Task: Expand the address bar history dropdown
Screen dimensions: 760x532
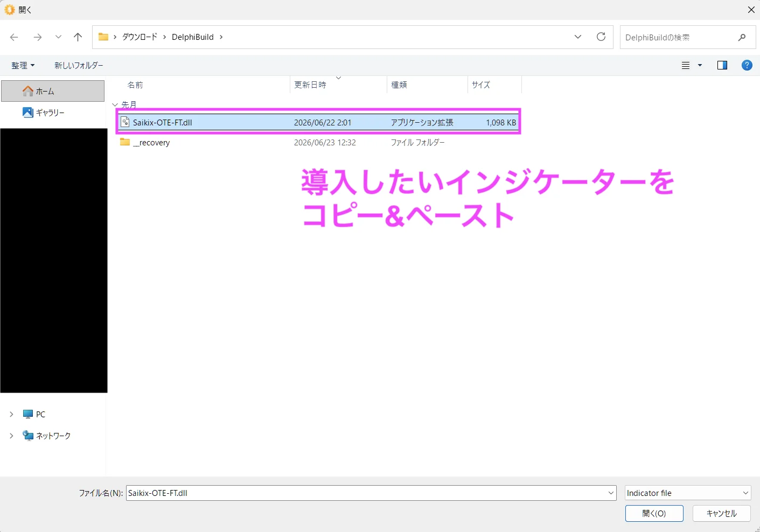Action: (578, 37)
